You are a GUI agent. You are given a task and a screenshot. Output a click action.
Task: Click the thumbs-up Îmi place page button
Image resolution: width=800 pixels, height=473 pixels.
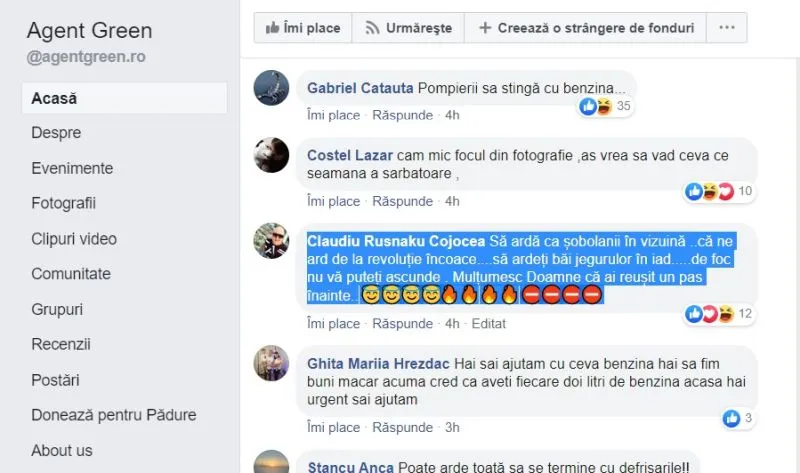pos(303,28)
